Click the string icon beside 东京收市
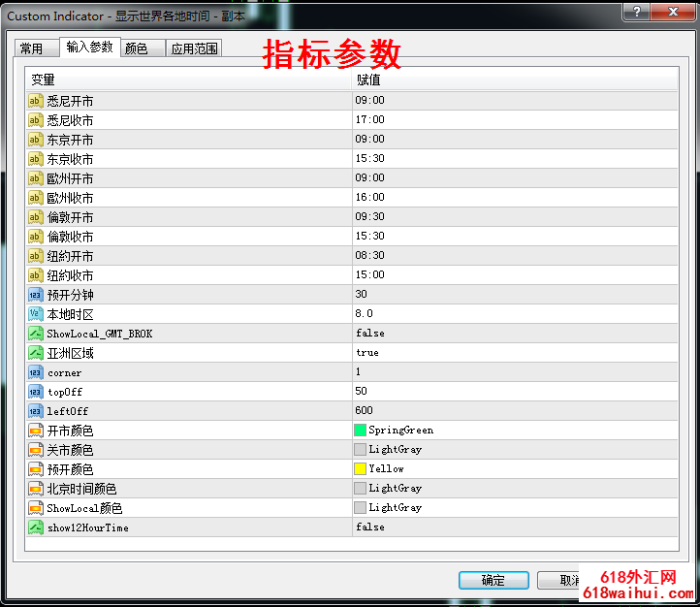 (35, 159)
